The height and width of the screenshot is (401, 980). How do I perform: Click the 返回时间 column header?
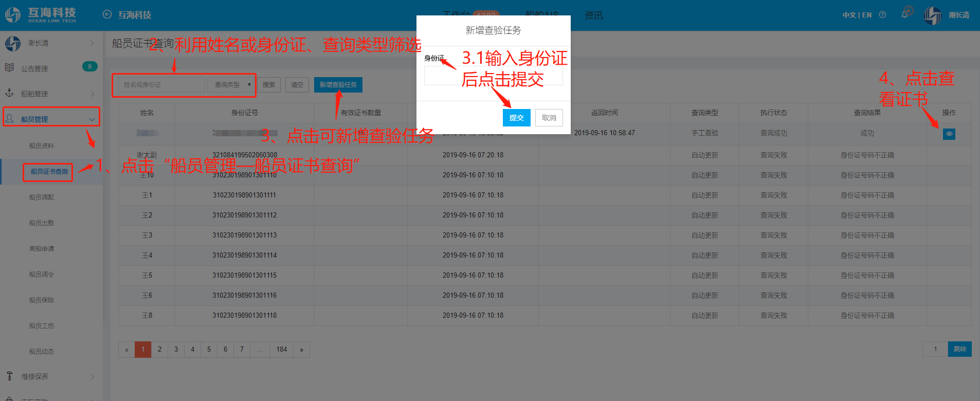point(605,113)
